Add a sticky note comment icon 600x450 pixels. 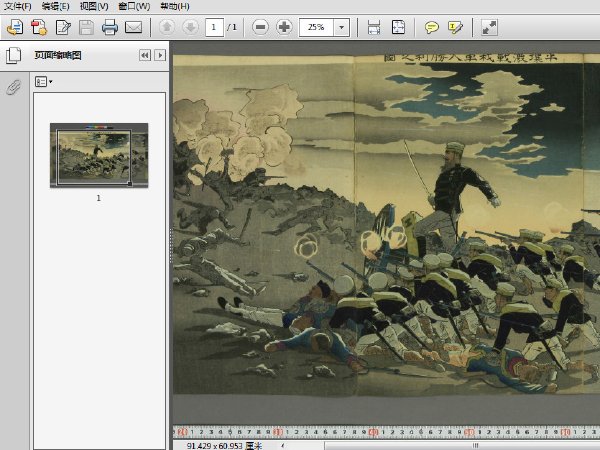point(432,27)
